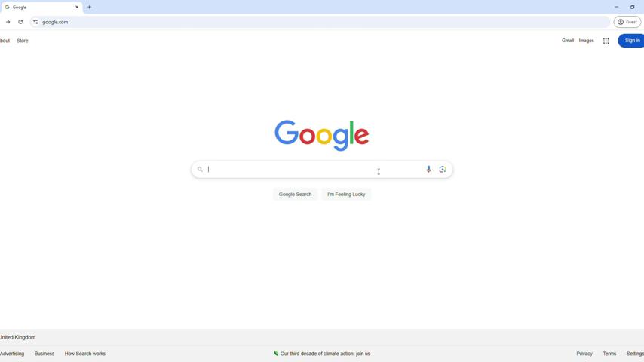The image size is (644, 362).
Task: Click the Sign in button
Action: [631, 41]
